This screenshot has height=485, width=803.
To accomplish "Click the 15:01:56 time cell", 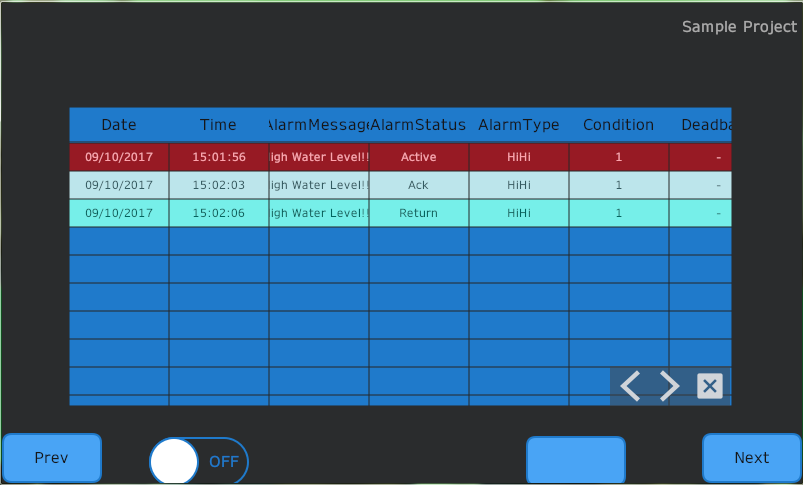I will pos(219,157).
